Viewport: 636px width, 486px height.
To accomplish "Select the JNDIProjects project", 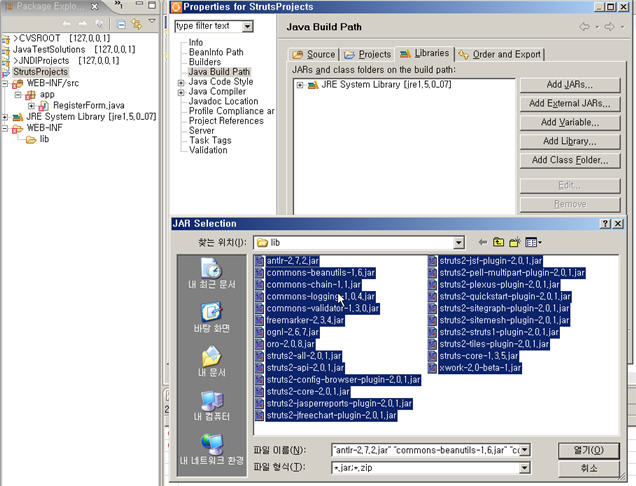I will click(x=67, y=61).
